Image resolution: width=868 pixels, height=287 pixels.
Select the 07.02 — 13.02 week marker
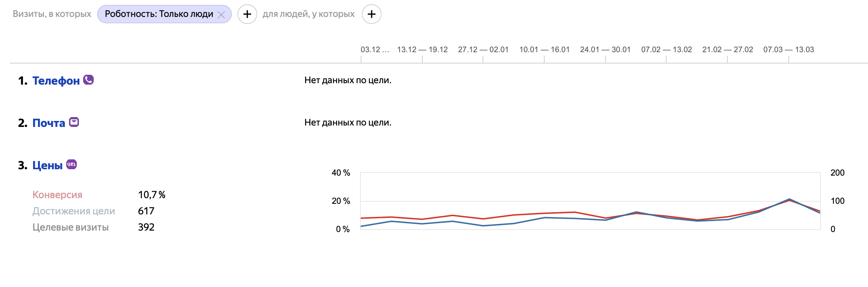click(x=666, y=50)
